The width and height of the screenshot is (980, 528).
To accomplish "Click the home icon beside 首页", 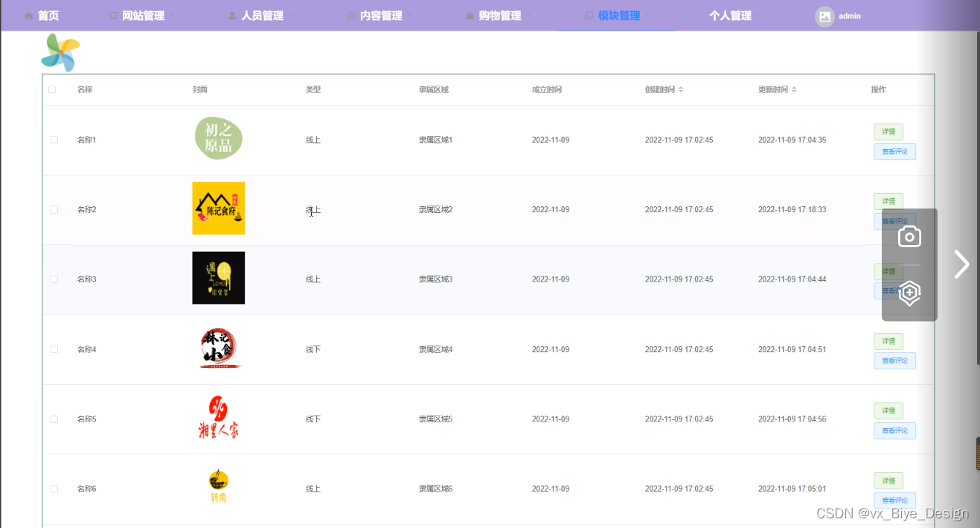I will (x=29, y=16).
